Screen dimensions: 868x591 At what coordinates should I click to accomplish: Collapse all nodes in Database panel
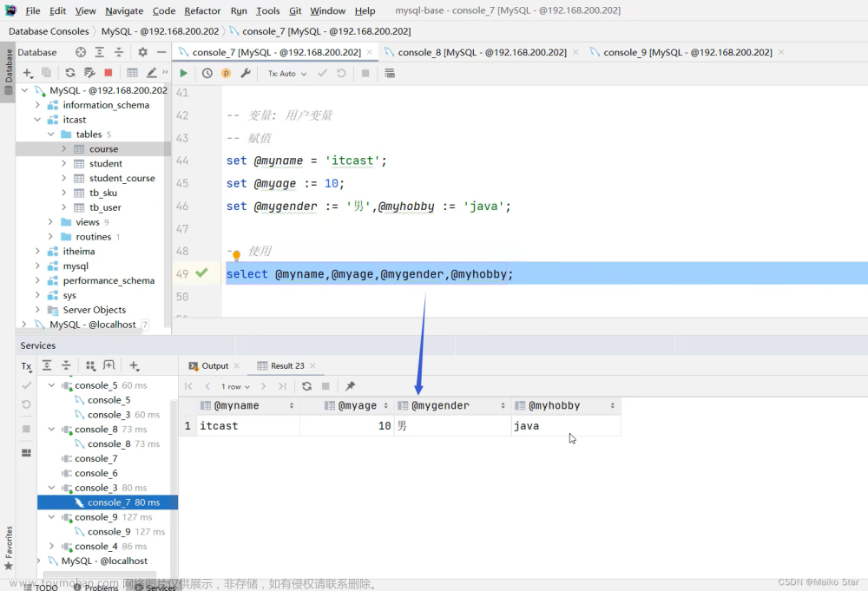click(x=118, y=52)
